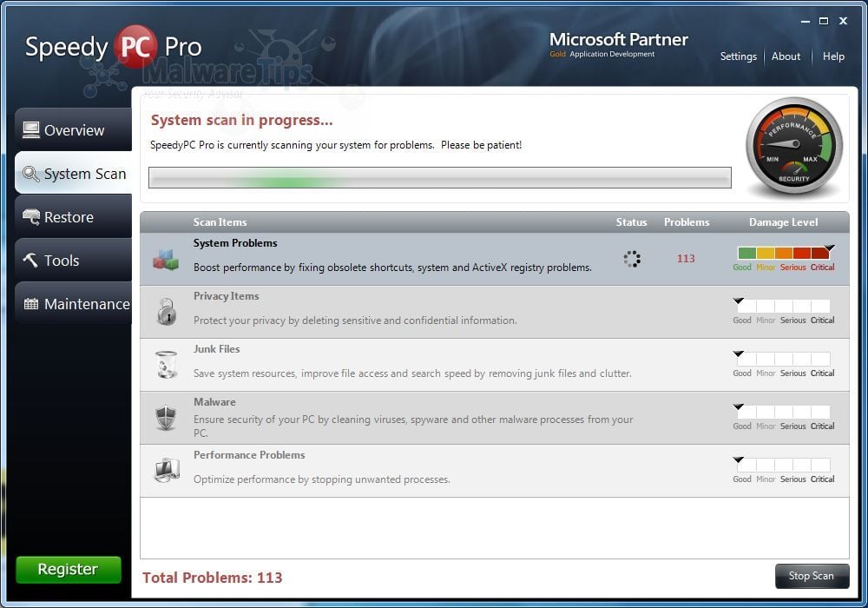Click the 'System scan in progress...' heading
Image resolution: width=868 pixels, height=608 pixels.
coord(242,120)
